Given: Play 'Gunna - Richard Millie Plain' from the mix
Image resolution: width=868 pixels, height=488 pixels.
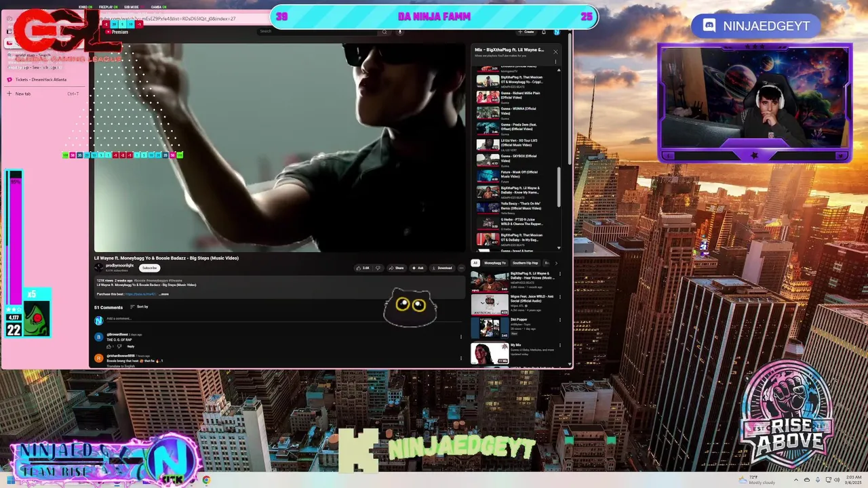Looking at the screenshot, I should point(517,98).
